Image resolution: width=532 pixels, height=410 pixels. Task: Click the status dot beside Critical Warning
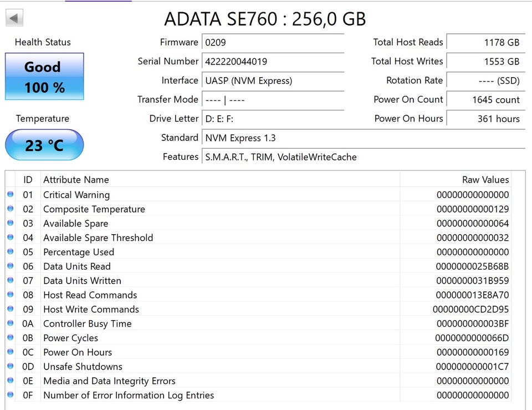pyautogui.click(x=11, y=195)
